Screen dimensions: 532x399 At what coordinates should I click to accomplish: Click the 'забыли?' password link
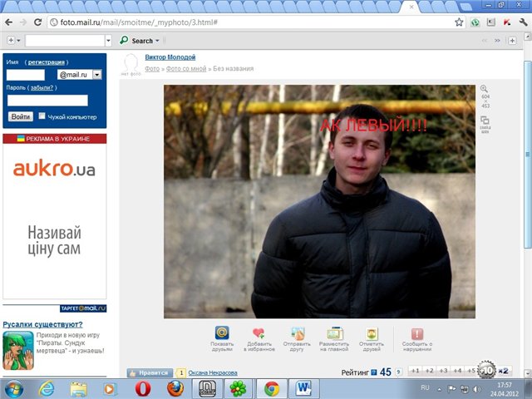click(42, 88)
